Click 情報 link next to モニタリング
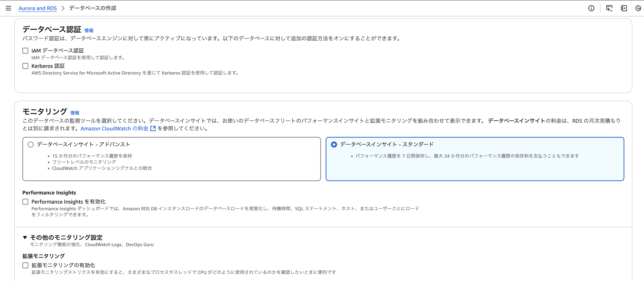 [x=75, y=113]
